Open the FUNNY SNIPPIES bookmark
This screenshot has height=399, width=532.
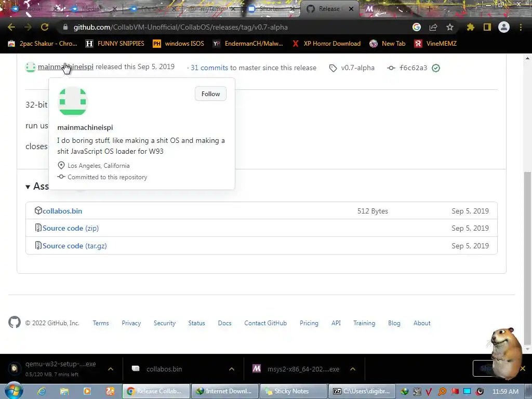pyautogui.click(x=115, y=44)
